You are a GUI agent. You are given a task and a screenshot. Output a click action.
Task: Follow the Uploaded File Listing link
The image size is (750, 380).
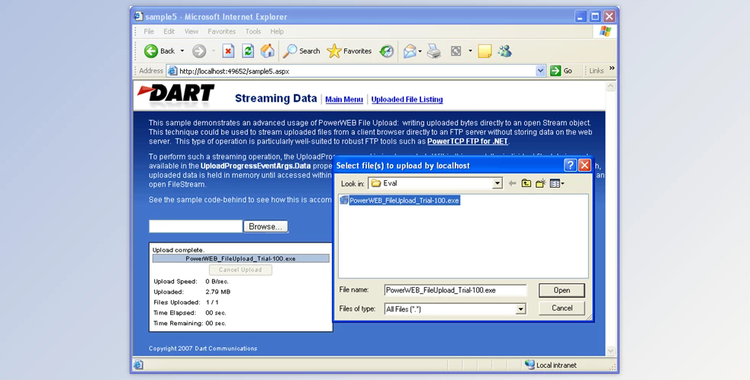[407, 100]
